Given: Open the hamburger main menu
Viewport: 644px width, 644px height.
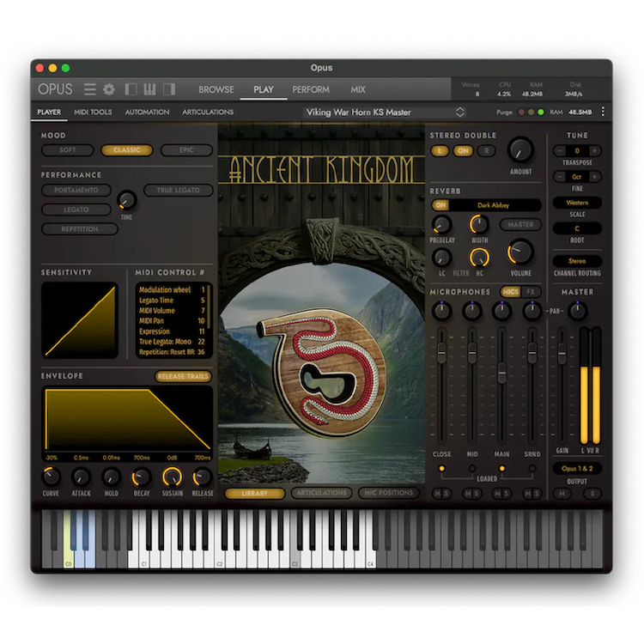Looking at the screenshot, I should (89, 89).
